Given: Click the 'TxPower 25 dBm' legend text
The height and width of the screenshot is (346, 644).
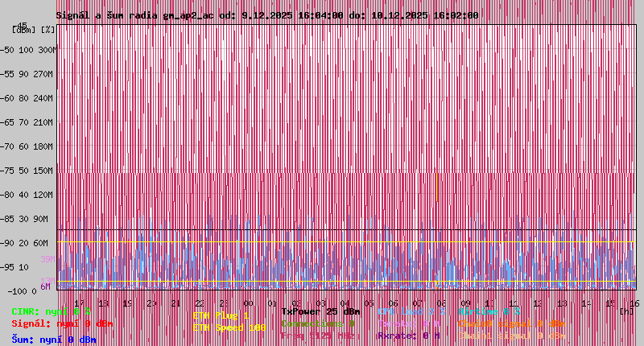Looking at the screenshot, I should 320,312.
